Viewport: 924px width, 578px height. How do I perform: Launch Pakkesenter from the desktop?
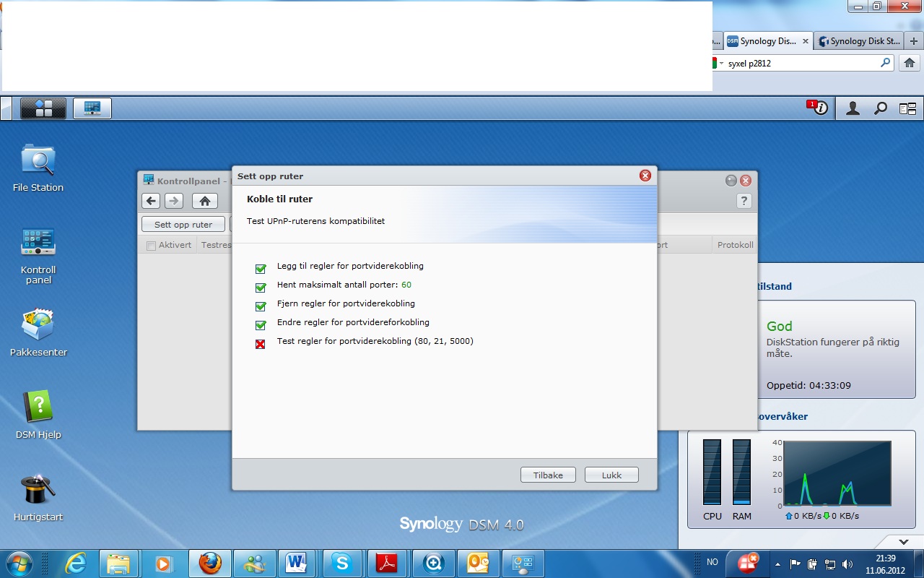click(38, 332)
